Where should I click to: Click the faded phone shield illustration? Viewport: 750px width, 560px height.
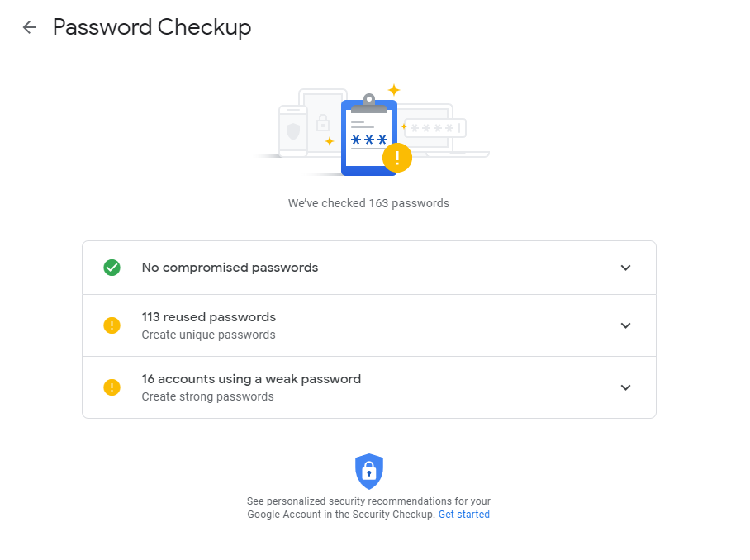click(293, 131)
